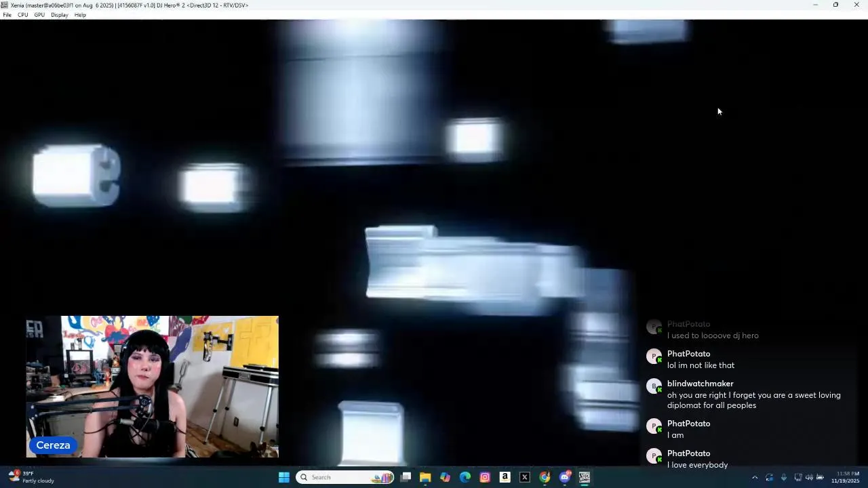Switch to Google Chrome on taskbar
The image size is (868, 488).
tap(545, 477)
